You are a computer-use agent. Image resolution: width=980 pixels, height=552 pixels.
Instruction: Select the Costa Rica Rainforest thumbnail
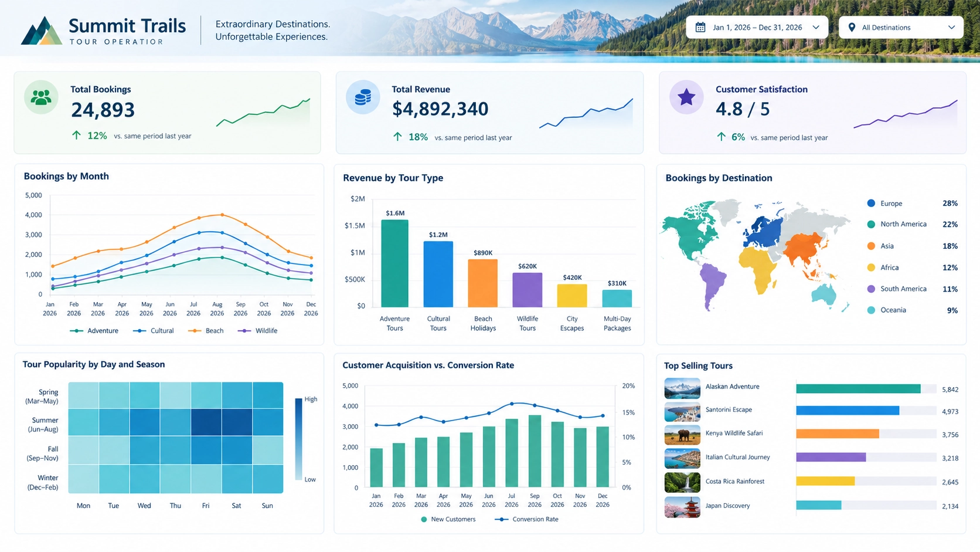click(682, 482)
